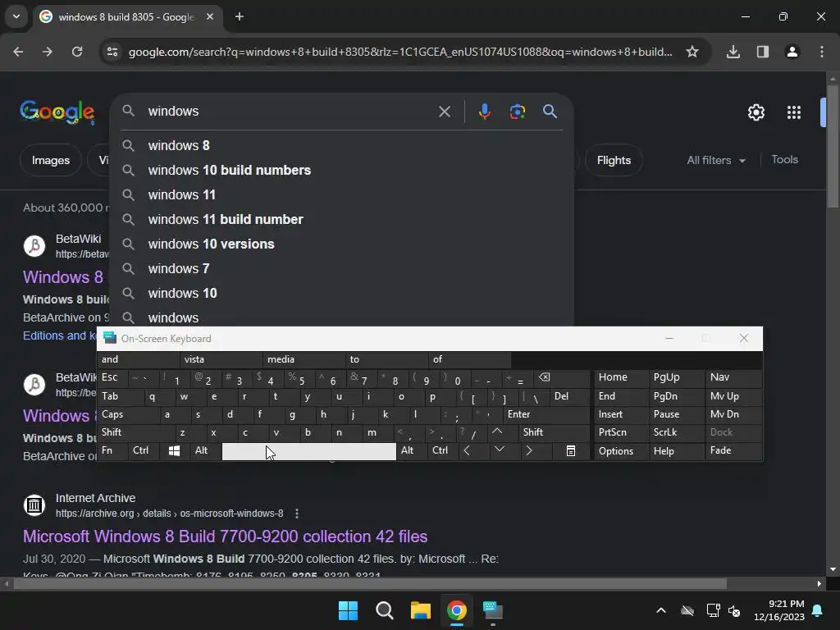Open Microsoft Windows 8 Build 7700-9200 result

click(225, 536)
